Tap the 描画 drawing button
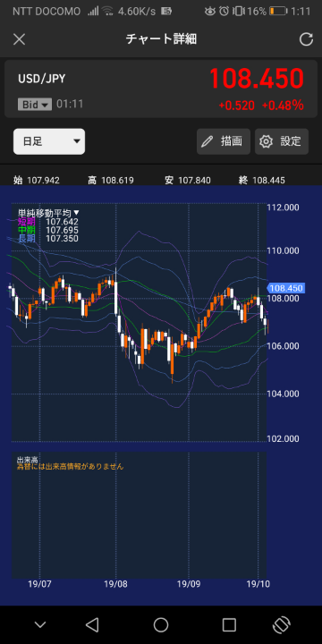The image size is (322, 644). [224, 141]
